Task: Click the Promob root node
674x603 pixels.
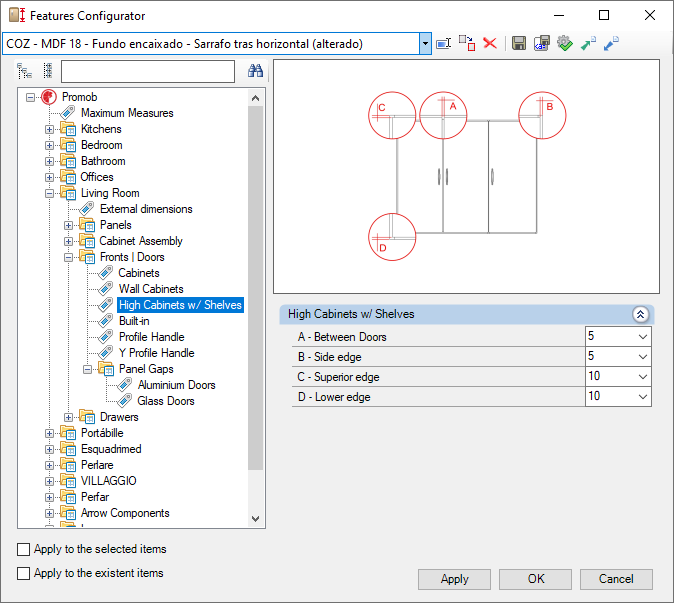Action: 80,97
